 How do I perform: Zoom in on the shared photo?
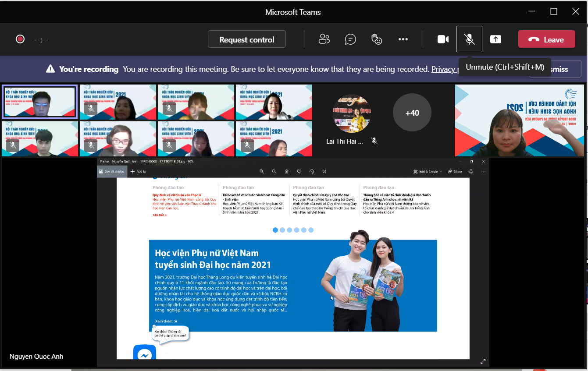262,172
